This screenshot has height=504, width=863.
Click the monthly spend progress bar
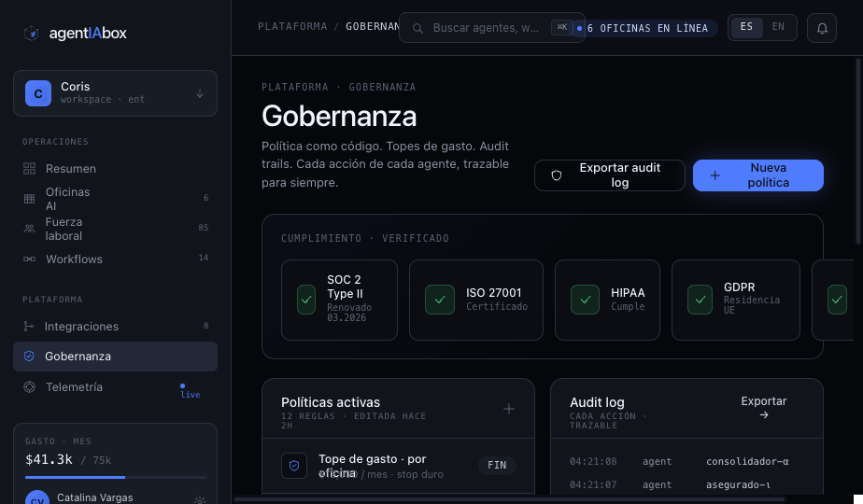pyautogui.click(x=116, y=477)
